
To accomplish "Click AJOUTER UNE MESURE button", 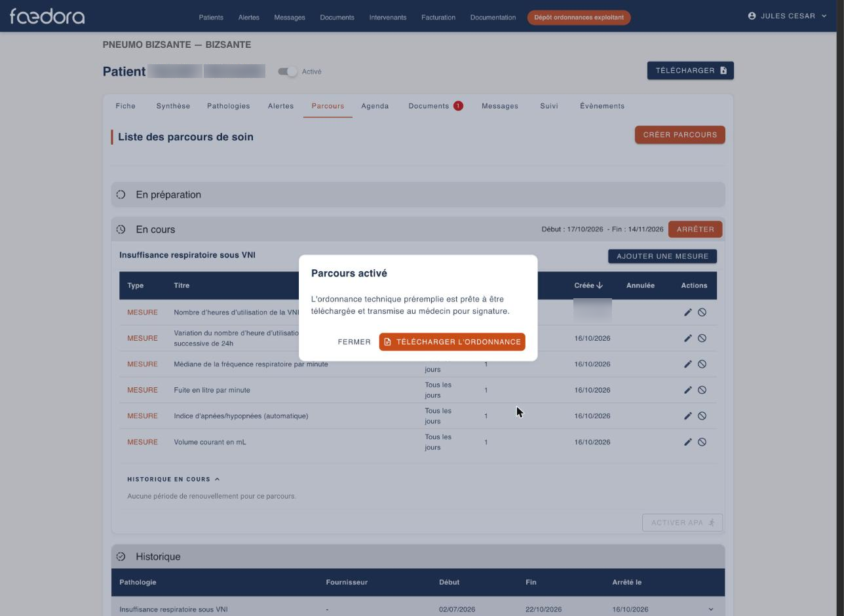I will pos(662,256).
